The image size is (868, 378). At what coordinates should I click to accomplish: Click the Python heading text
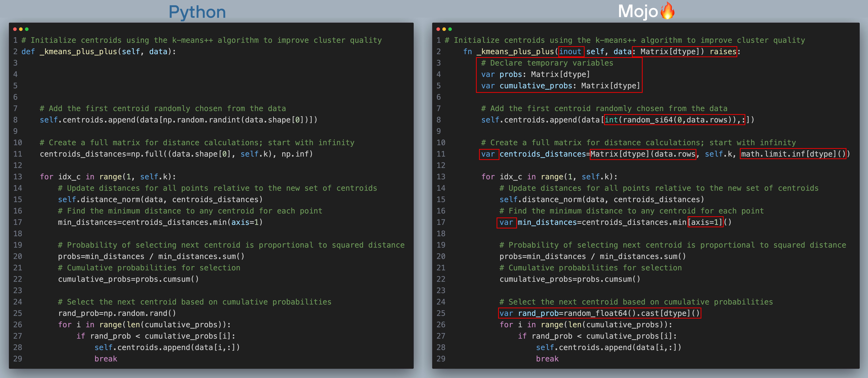[x=197, y=12]
